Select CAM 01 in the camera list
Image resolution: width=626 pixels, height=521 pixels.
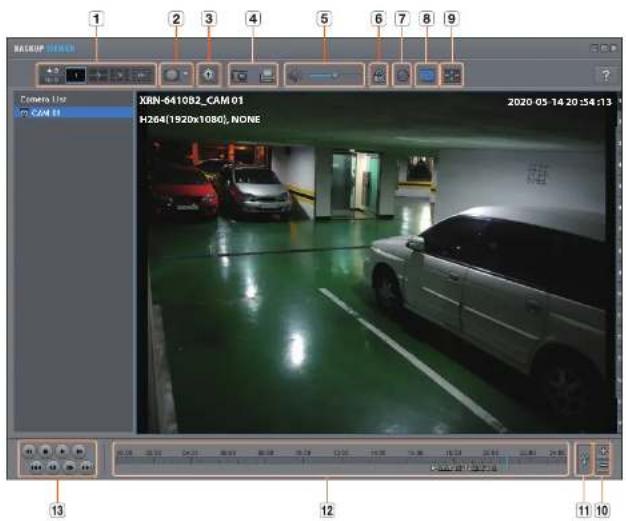tap(74, 113)
